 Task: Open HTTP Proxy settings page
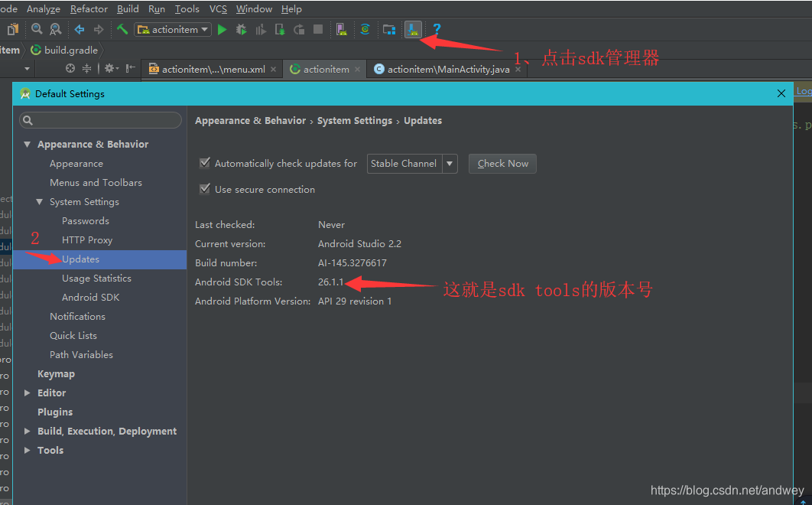[87, 240]
